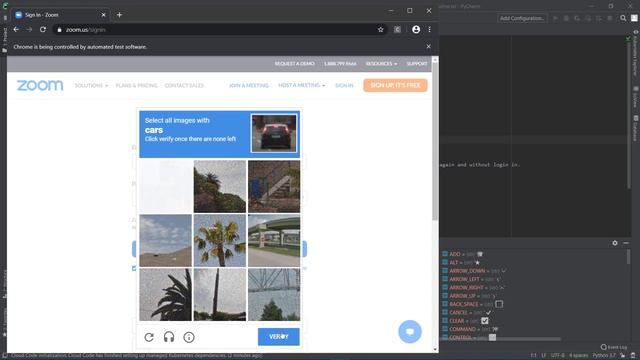Image resolution: width=640 pixels, height=360 pixels.
Task: Bookmark this page with the star icon
Action: tap(380, 29)
